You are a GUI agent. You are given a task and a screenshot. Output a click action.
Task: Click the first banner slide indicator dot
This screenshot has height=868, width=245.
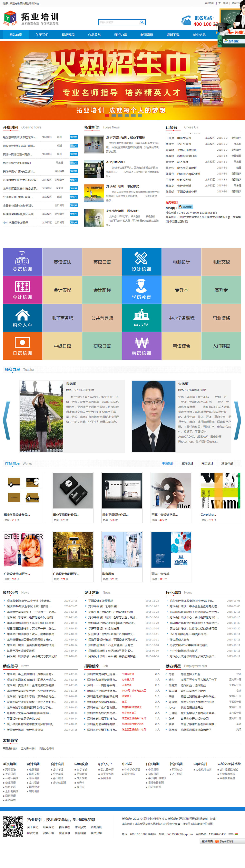tap(107, 115)
